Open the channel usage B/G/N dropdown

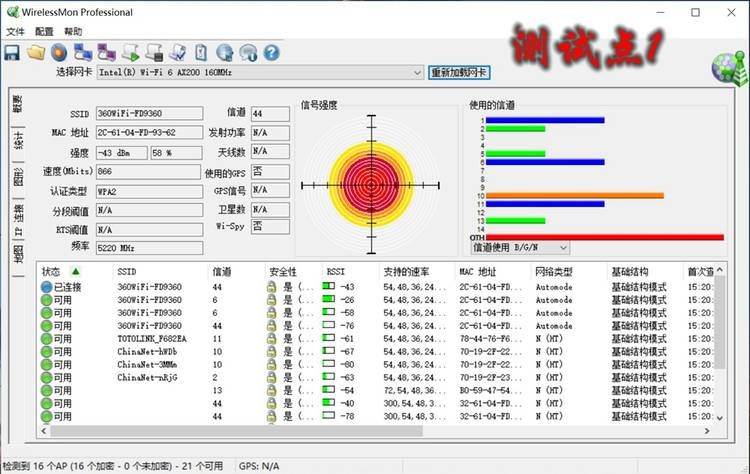[563, 248]
